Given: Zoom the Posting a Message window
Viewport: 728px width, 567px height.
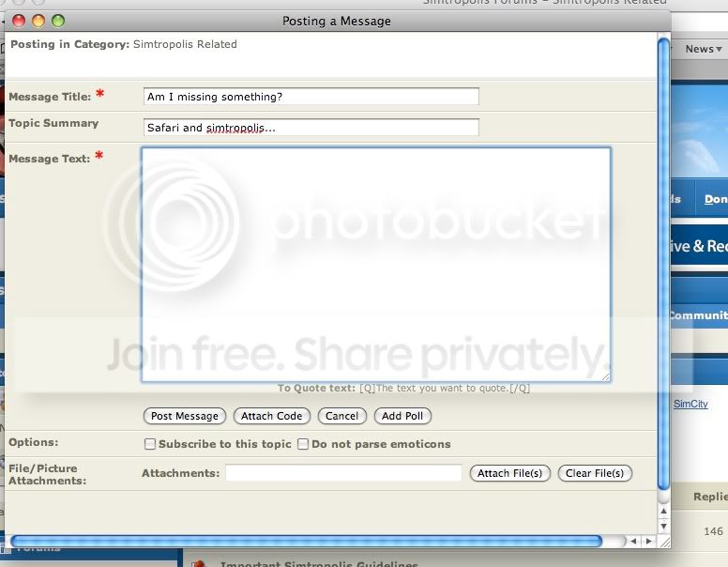Looking at the screenshot, I should [x=58, y=21].
